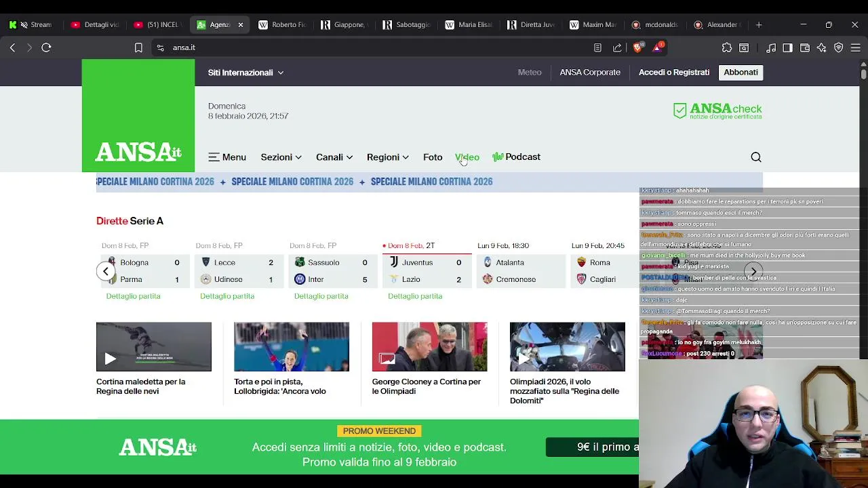
Task: Open the site search magnifier icon
Action: click(x=756, y=157)
